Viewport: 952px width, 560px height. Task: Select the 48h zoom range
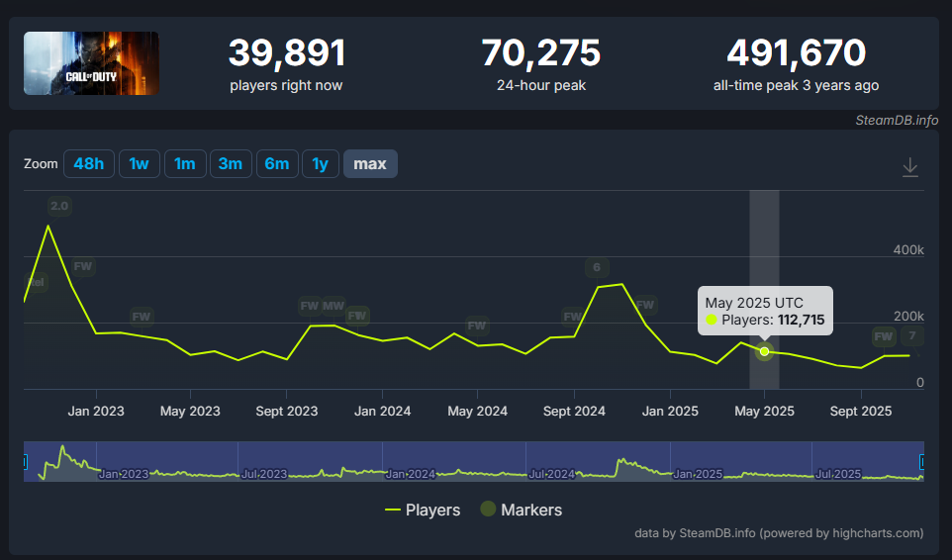pyautogui.click(x=89, y=164)
